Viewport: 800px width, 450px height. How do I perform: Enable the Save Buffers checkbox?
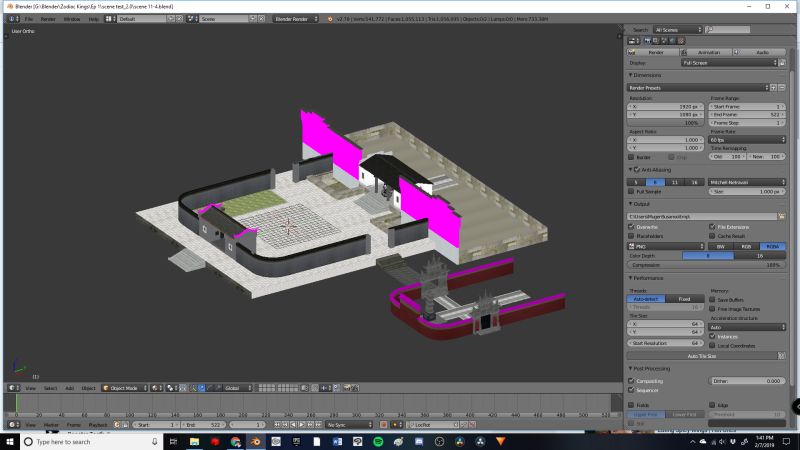tap(712, 300)
